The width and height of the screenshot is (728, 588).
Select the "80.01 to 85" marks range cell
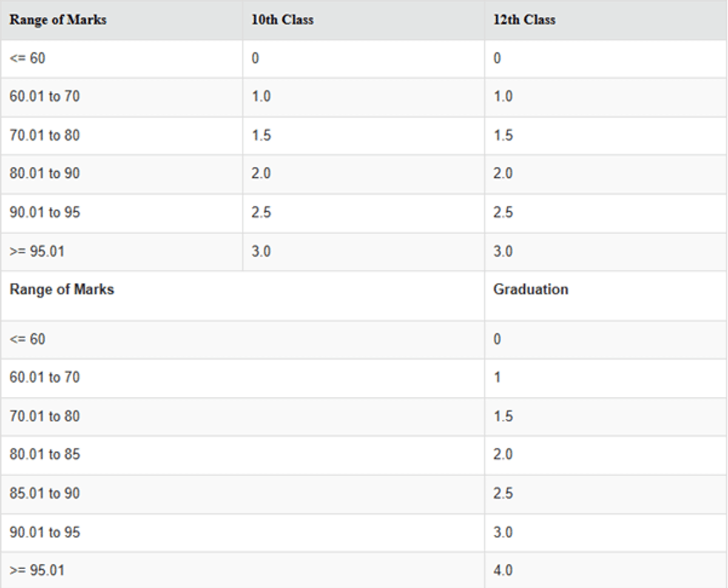pyautogui.click(x=44, y=455)
